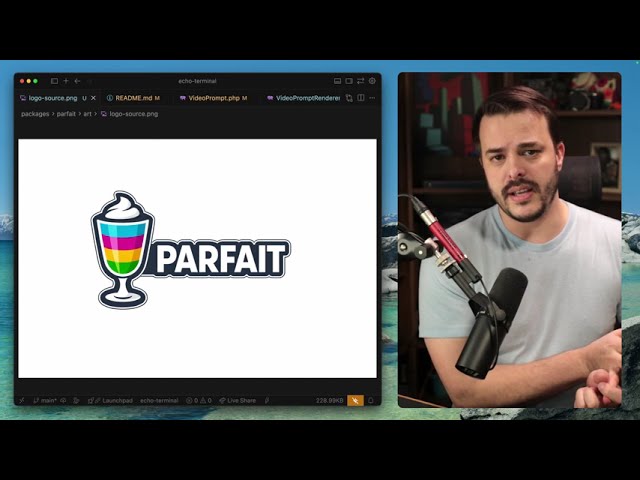This screenshot has height=480, width=640.
Task: Open Launchpad in the status bar
Action: point(111,400)
